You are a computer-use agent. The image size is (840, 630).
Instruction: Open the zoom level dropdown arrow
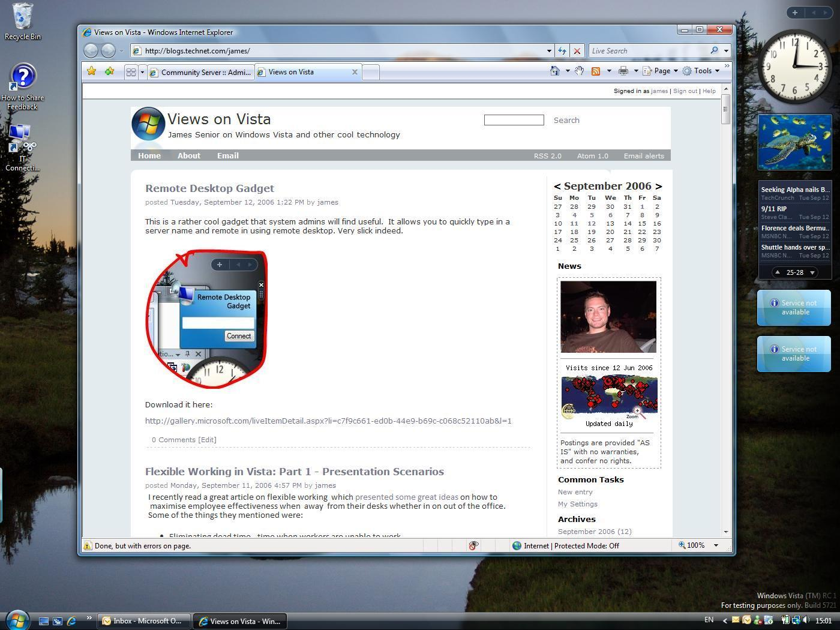coord(715,545)
